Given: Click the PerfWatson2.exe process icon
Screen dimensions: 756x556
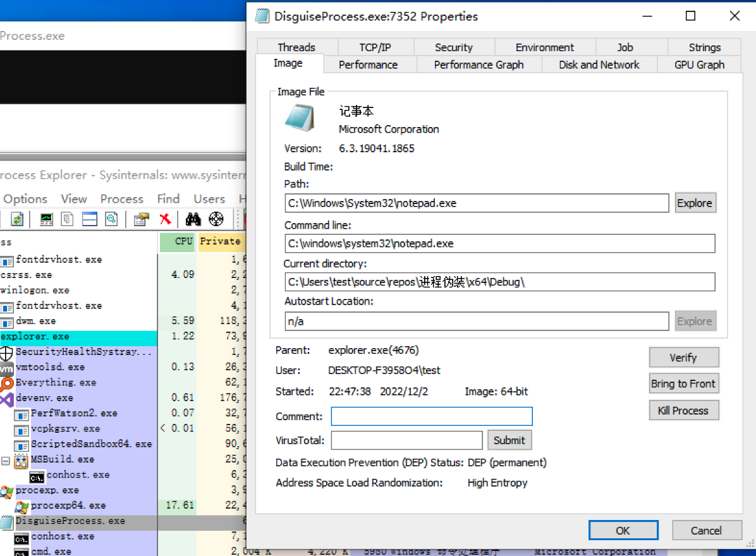Looking at the screenshot, I should tap(21, 414).
